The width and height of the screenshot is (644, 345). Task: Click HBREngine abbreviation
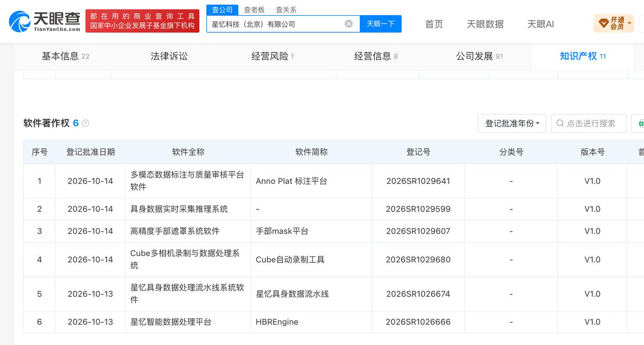pyautogui.click(x=277, y=322)
